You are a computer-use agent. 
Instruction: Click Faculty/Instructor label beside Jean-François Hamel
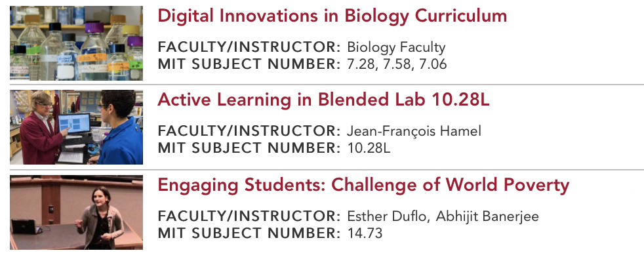point(249,131)
